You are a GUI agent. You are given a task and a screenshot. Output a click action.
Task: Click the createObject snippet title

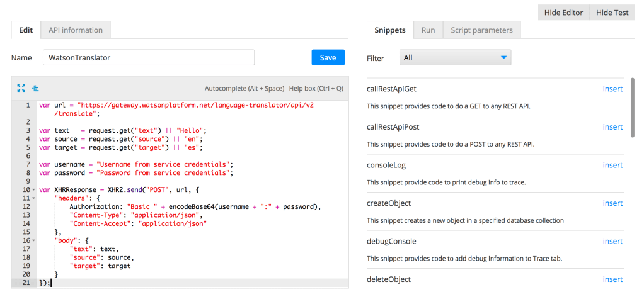(x=389, y=203)
